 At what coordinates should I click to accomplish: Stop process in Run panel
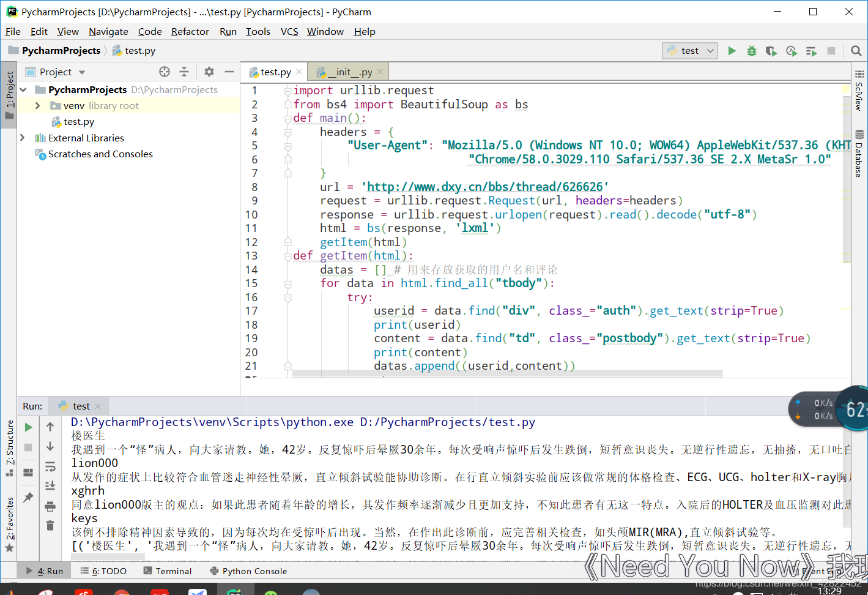click(28, 447)
